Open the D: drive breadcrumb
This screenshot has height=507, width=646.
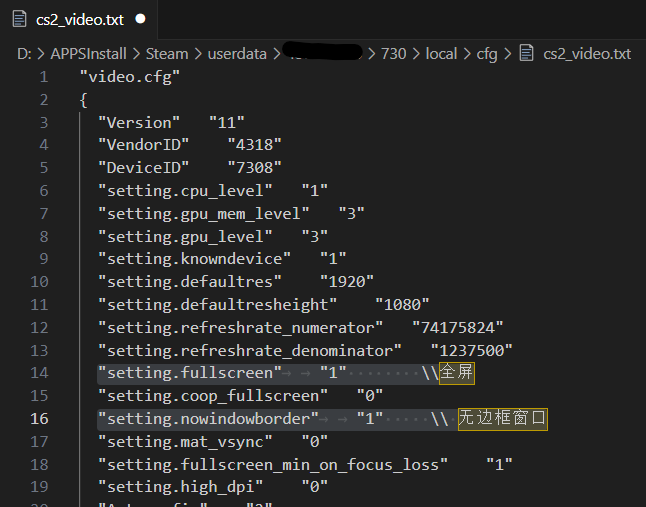coord(23,54)
